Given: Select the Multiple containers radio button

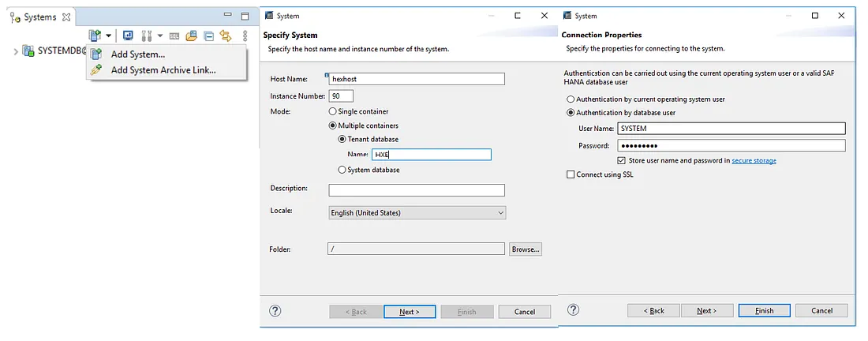Looking at the screenshot, I should click(x=333, y=126).
